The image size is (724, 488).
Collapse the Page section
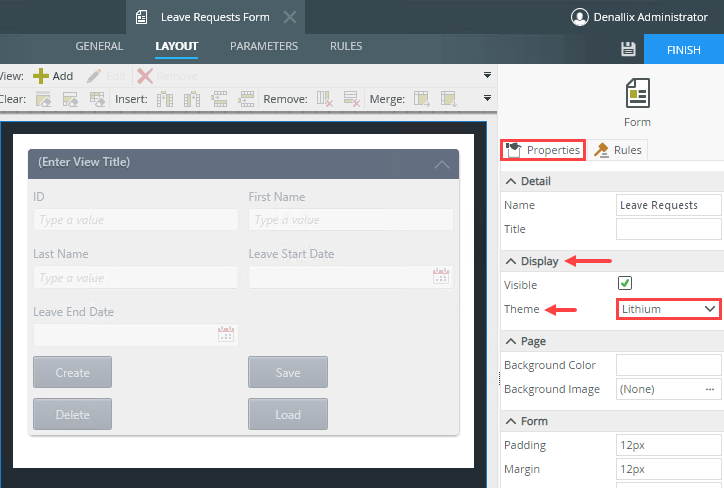click(x=511, y=341)
